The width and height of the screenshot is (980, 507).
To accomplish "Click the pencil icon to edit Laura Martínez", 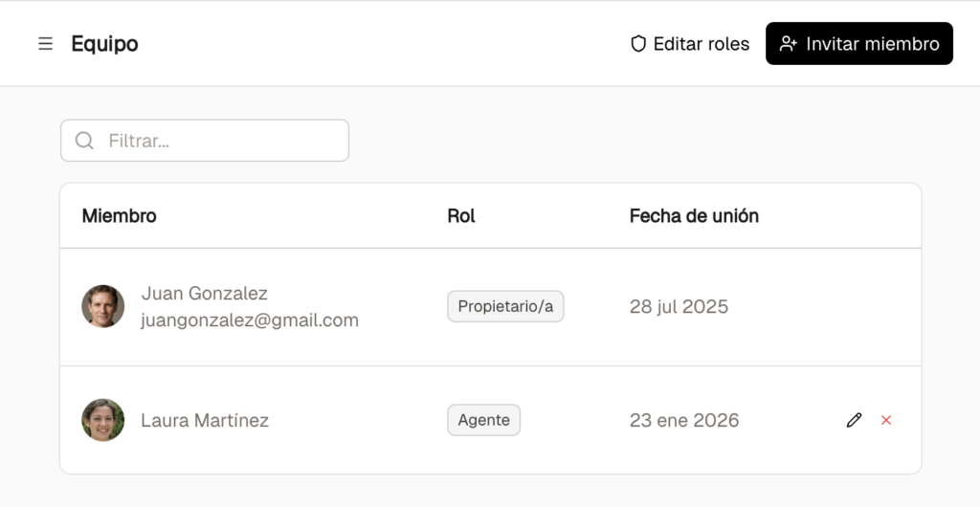I will (x=854, y=420).
